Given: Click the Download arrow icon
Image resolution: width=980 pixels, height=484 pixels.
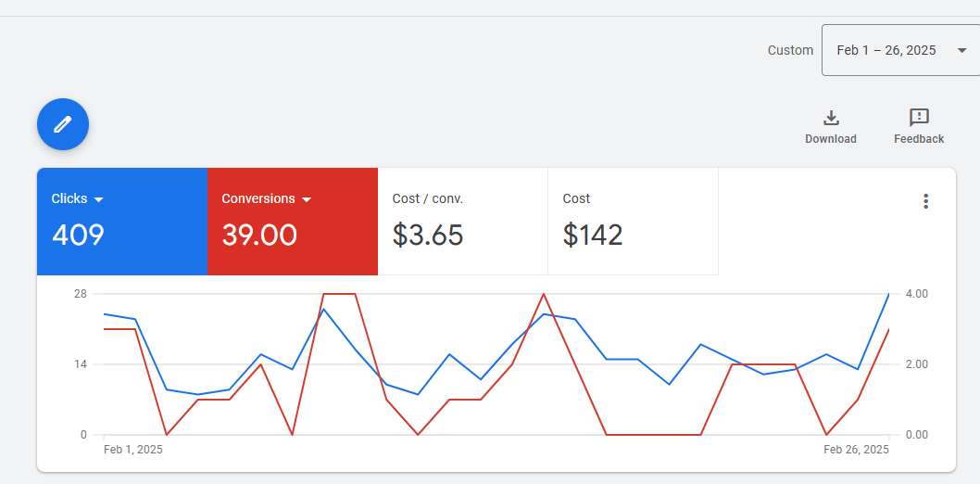Looking at the screenshot, I should click(831, 118).
